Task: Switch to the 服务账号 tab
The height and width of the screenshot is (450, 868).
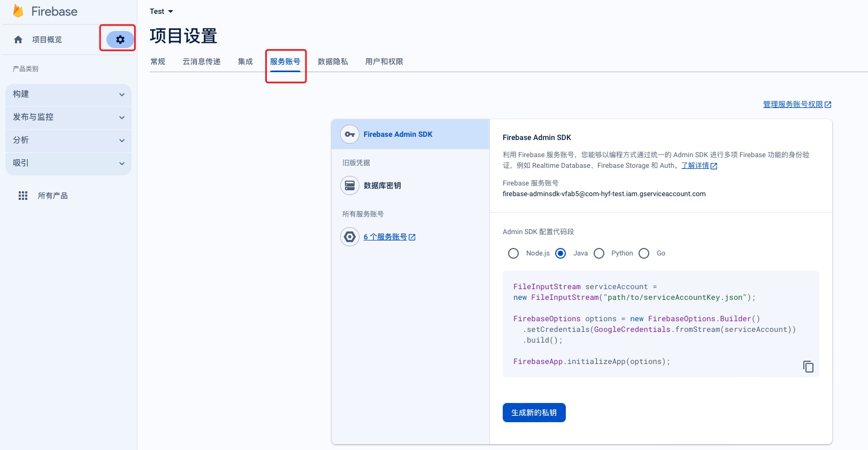Action: pos(285,61)
